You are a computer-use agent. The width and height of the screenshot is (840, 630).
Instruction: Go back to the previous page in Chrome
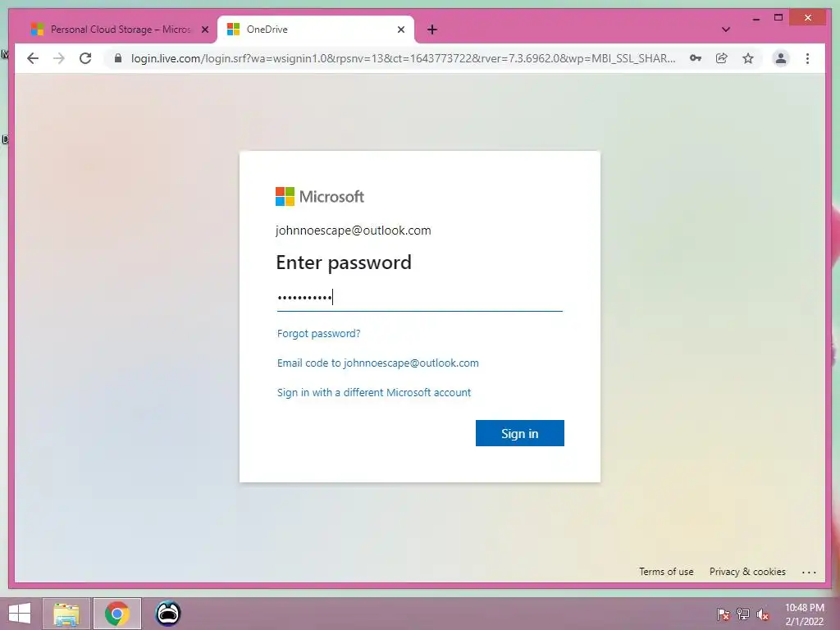click(x=33, y=58)
